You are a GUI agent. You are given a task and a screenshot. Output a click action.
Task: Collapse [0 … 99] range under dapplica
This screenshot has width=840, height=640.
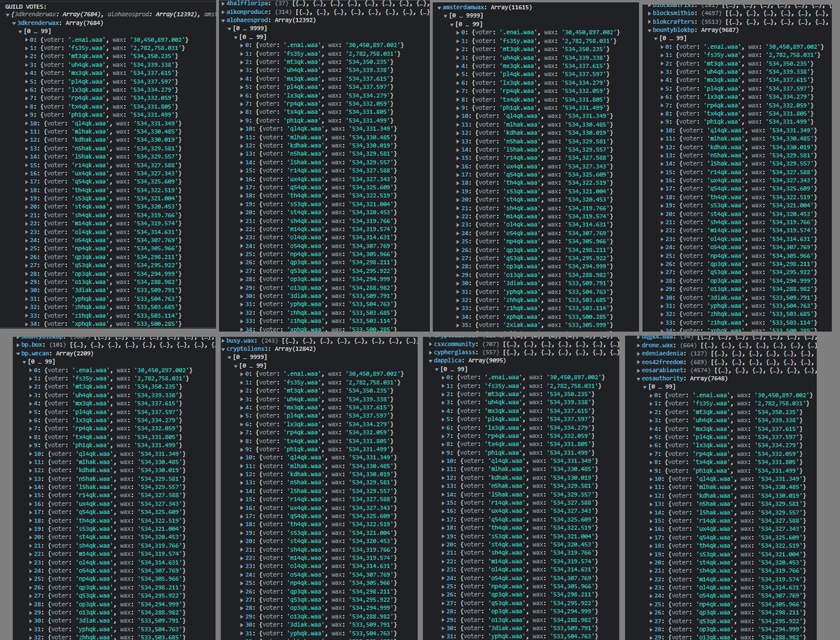pyautogui.click(x=435, y=369)
